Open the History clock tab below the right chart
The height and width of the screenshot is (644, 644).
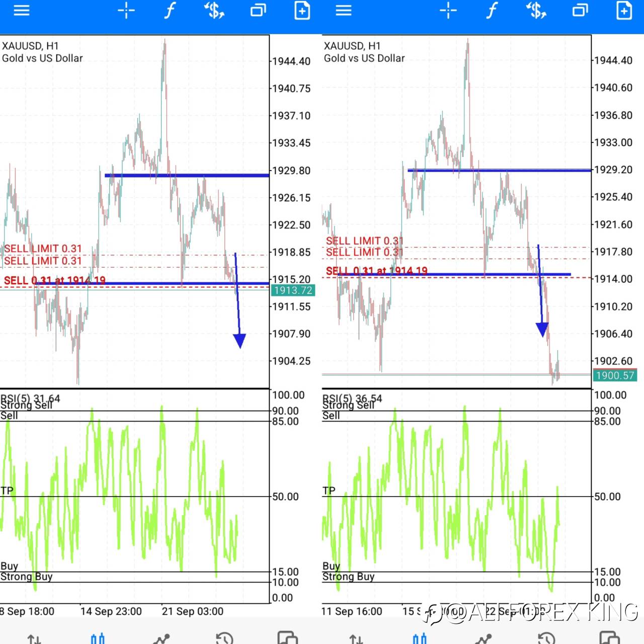546,638
